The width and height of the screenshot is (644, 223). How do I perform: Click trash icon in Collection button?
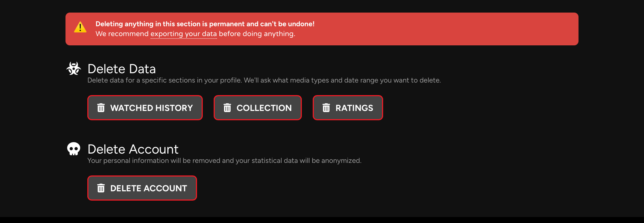click(x=227, y=108)
